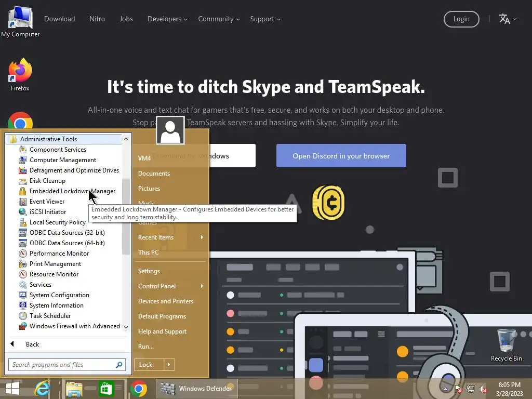Click the My Computer desktop icon
Screen dimensions: 532x399
coord(20,22)
